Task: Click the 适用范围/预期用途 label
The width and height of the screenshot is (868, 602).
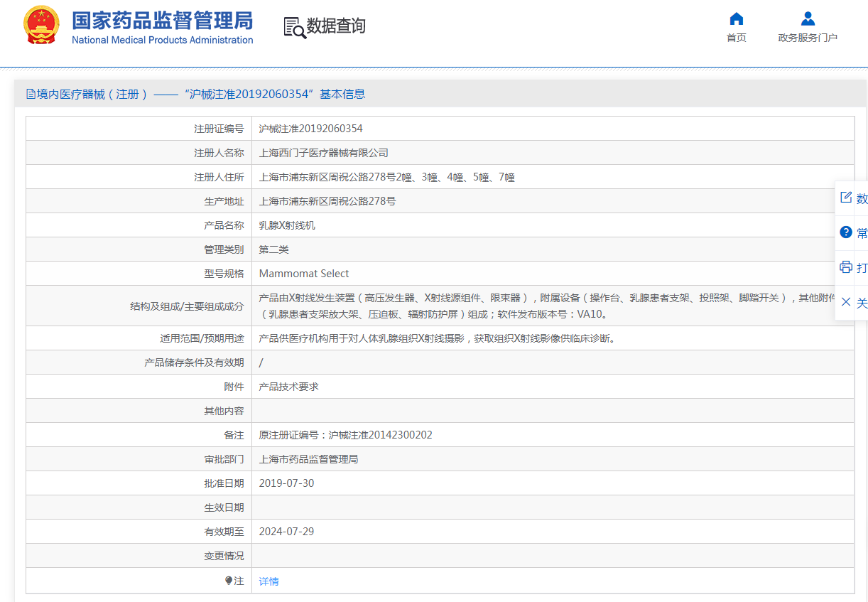Action: (x=202, y=338)
